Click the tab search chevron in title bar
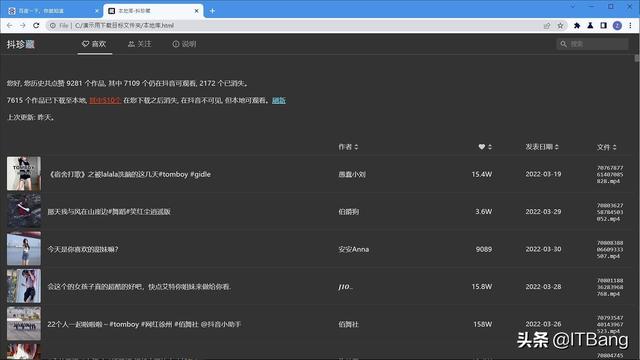 [x=572, y=7]
